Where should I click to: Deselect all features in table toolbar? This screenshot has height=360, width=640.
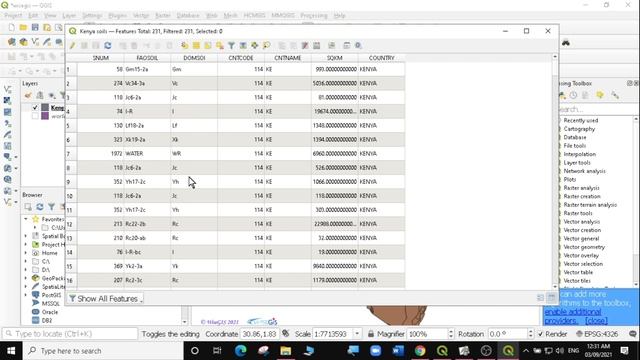(x=220, y=45)
